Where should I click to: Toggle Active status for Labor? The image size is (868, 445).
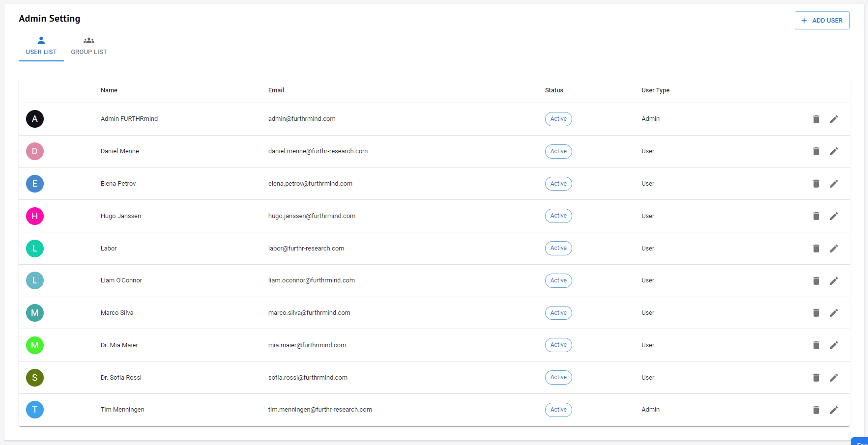point(558,248)
